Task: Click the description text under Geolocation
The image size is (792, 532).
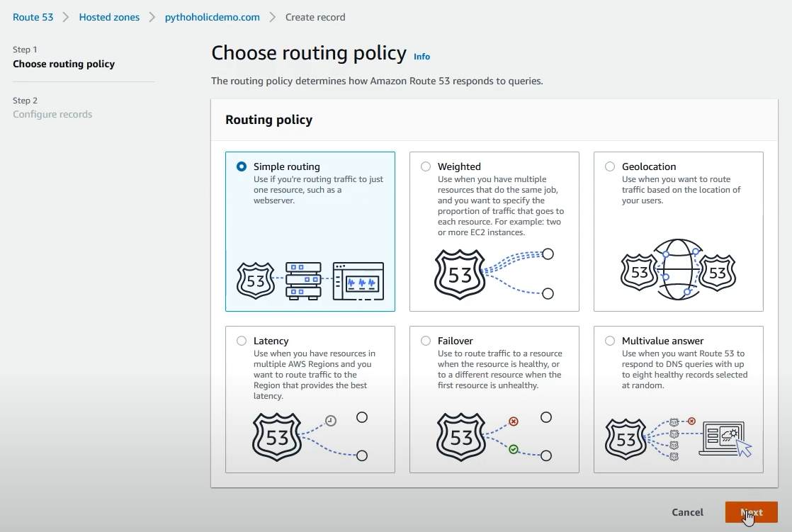Action: pos(681,190)
